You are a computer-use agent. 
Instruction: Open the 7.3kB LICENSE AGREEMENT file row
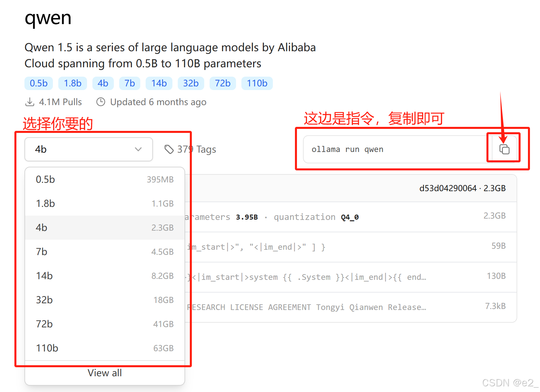(x=351, y=307)
